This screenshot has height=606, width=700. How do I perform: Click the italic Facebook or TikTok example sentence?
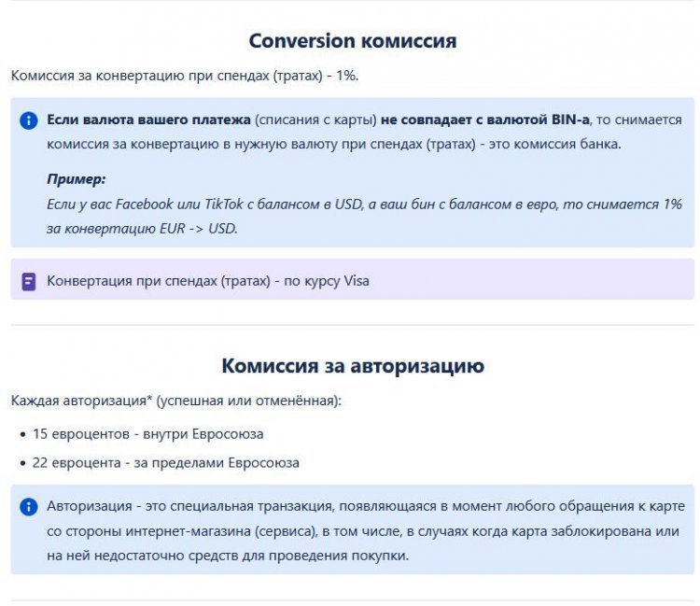pyautogui.click(x=364, y=204)
